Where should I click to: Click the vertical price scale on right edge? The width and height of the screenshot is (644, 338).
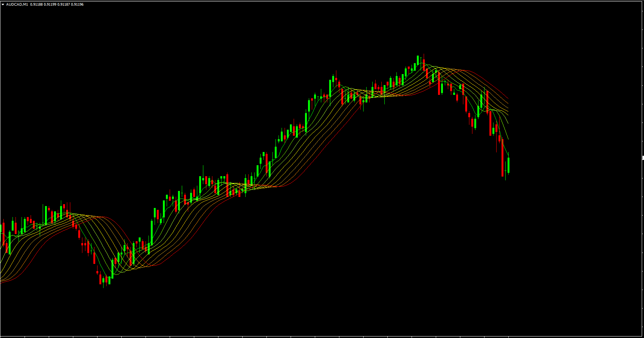643,227
